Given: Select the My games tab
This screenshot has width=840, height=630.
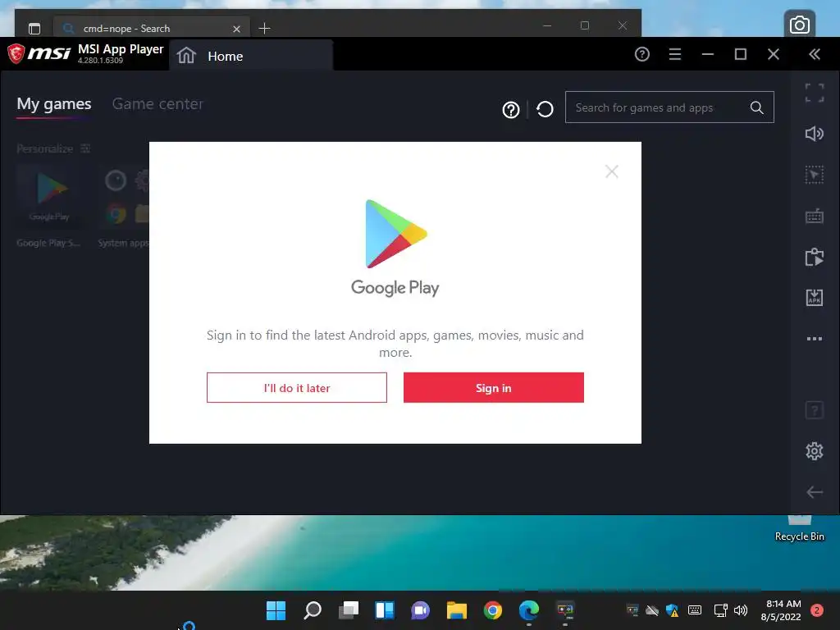Looking at the screenshot, I should [x=54, y=103].
